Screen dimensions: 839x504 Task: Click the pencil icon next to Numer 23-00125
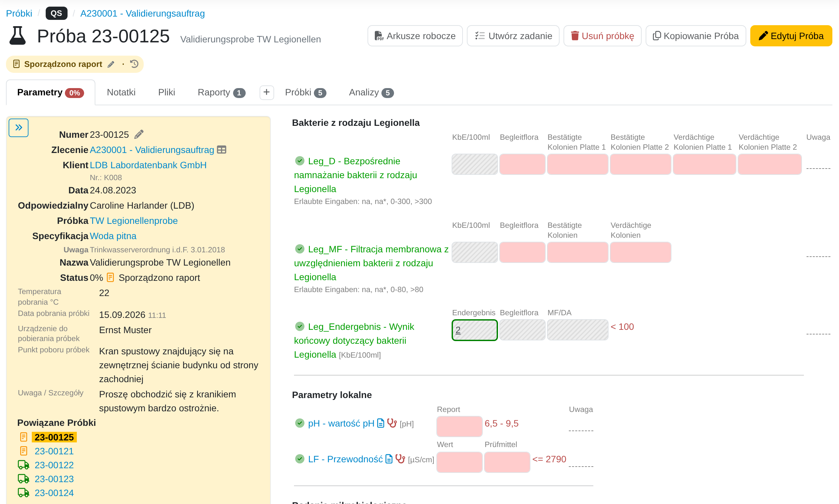pyautogui.click(x=139, y=134)
